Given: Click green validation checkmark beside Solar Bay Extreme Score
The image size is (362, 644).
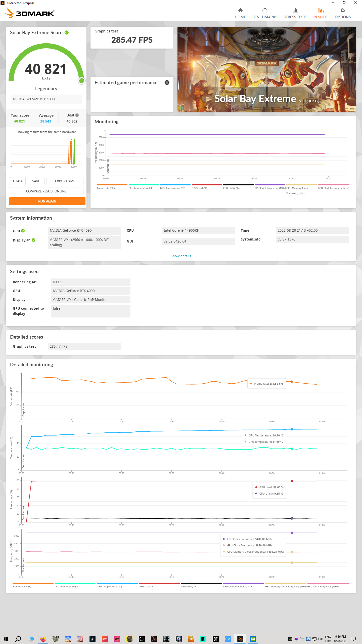Looking at the screenshot, I should tap(67, 32).
